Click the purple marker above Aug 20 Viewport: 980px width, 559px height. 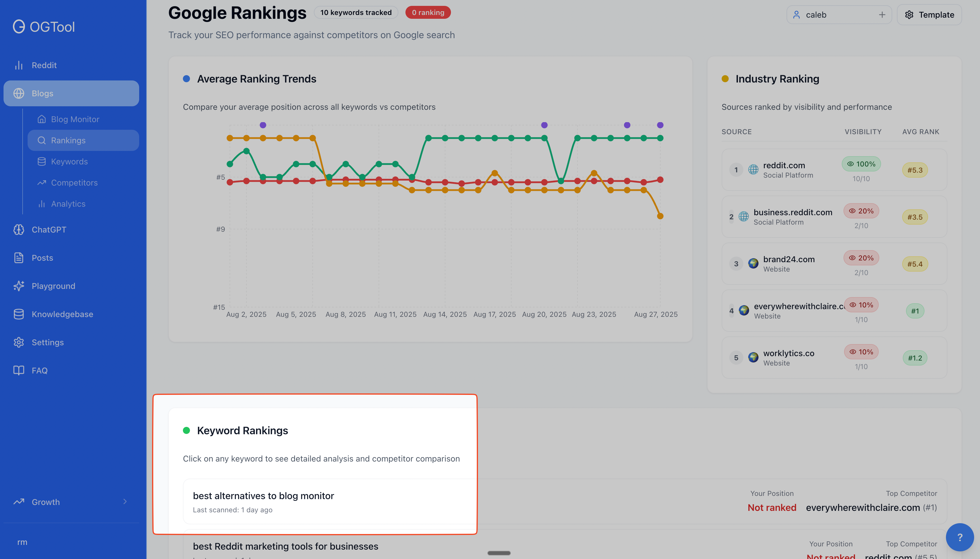(x=544, y=125)
